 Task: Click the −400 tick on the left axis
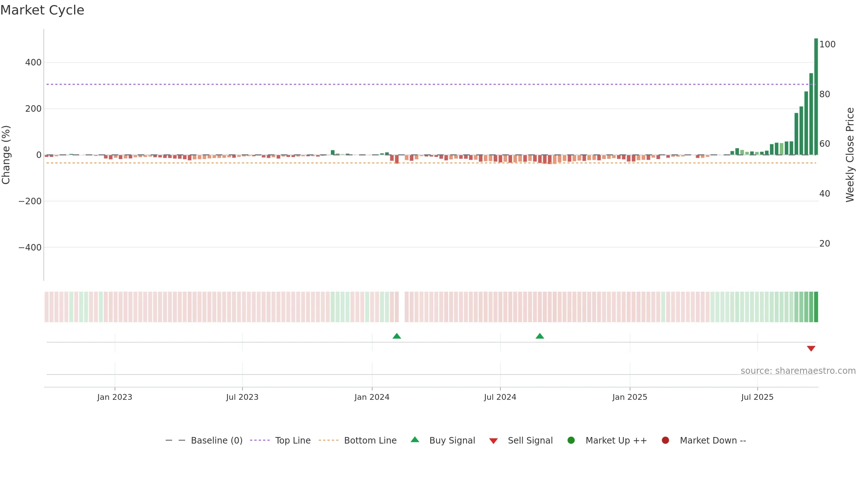30,248
